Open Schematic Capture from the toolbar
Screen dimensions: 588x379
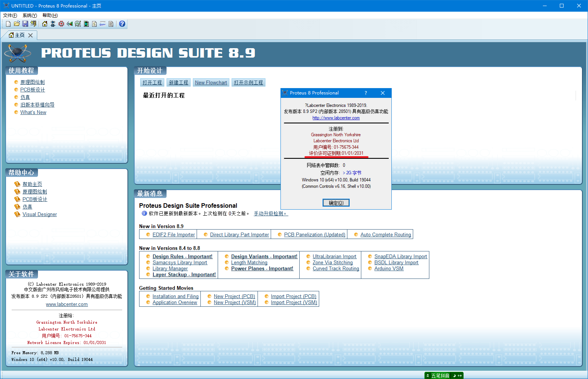click(x=53, y=24)
